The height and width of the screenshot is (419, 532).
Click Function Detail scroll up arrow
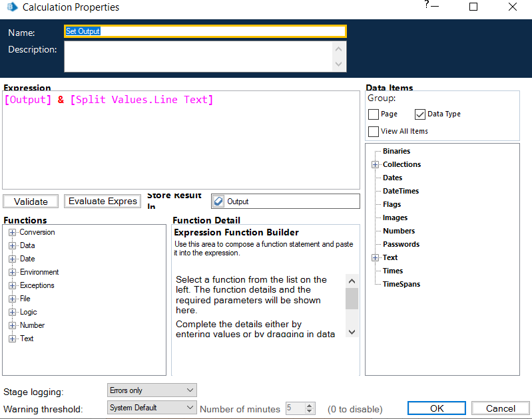click(x=352, y=281)
